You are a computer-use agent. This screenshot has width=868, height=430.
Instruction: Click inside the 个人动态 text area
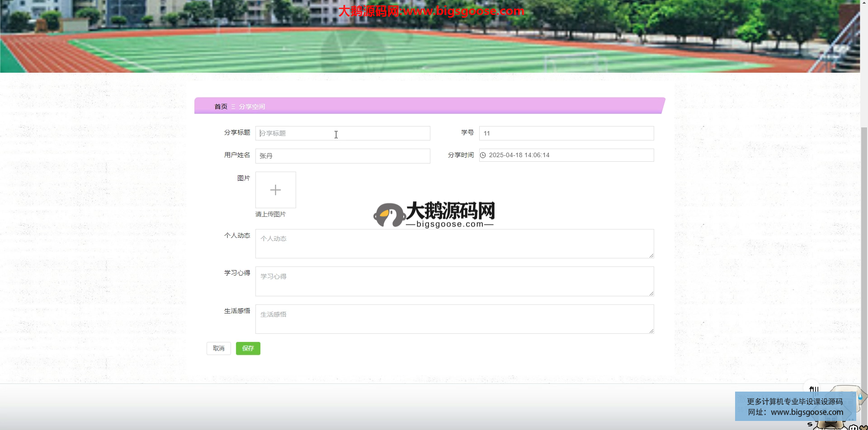(x=454, y=243)
